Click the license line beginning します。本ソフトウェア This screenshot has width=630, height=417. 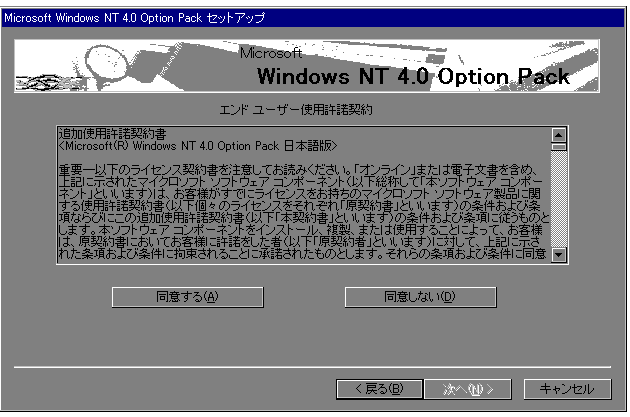(301, 230)
